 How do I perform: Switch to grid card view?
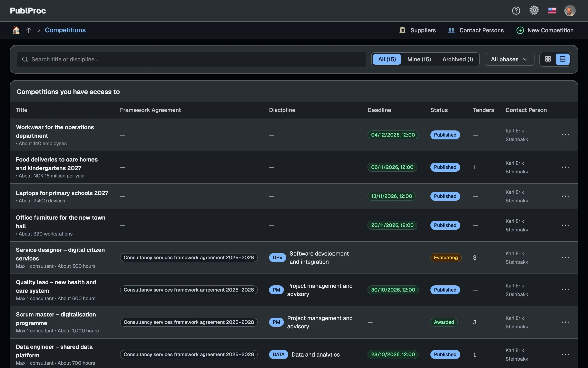(548, 59)
